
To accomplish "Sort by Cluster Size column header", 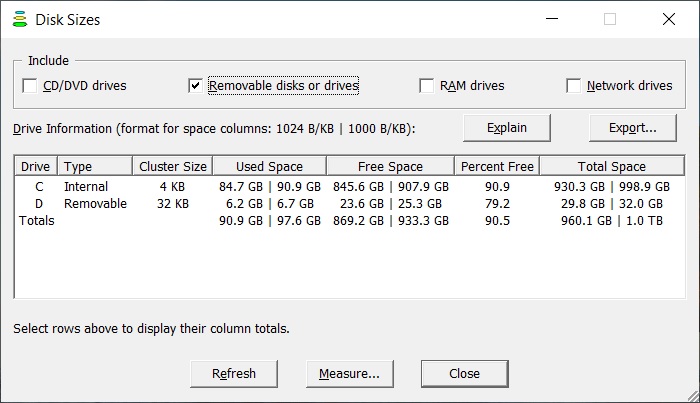I will 173,166.
